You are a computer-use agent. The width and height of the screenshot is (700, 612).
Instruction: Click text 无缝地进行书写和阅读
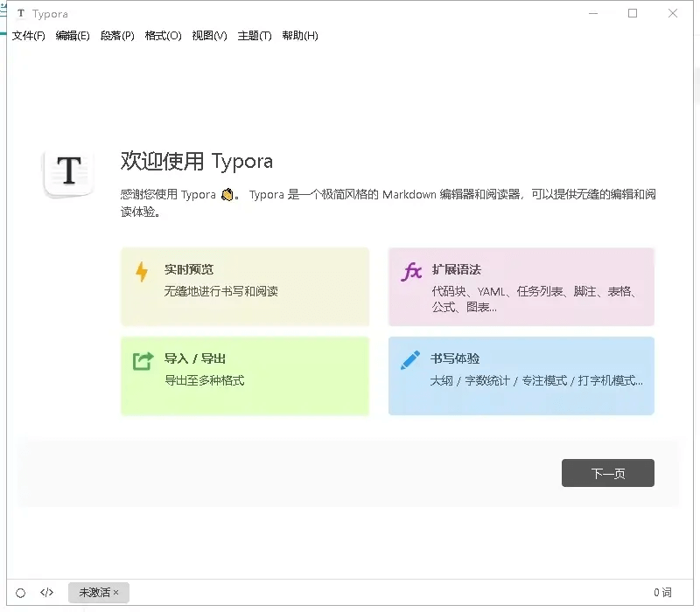point(221,291)
